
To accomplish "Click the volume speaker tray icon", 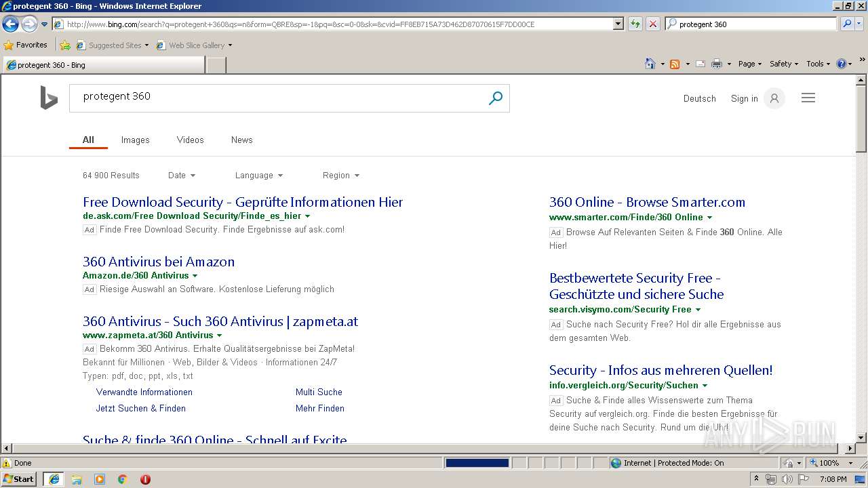I will 787,479.
